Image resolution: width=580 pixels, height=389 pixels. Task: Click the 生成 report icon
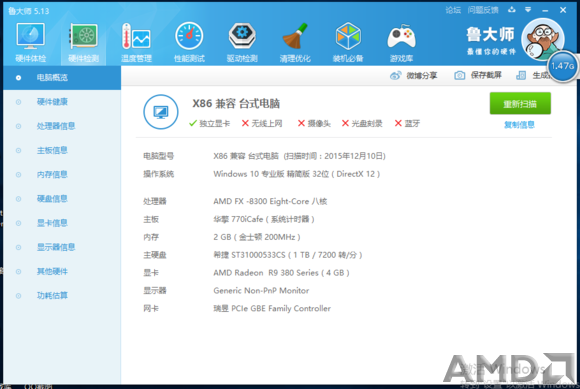tap(521, 75)
